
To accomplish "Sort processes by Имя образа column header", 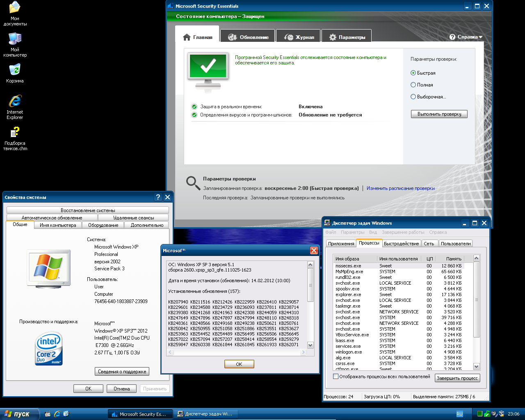I will click(x=355, y=259).
